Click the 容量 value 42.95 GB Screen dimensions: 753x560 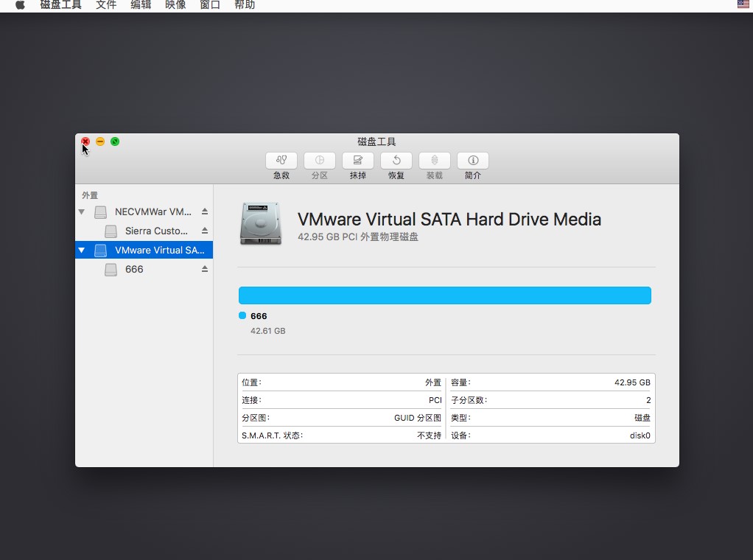632,382
